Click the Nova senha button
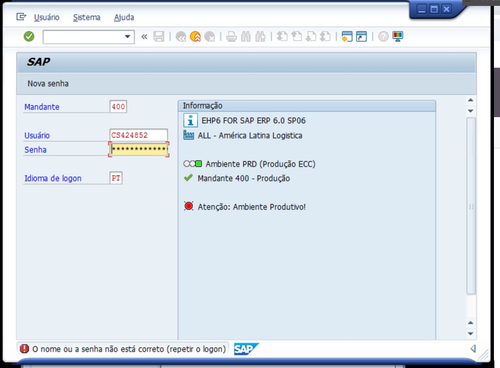This screenshot has height=368, width=500. point(48,83)
